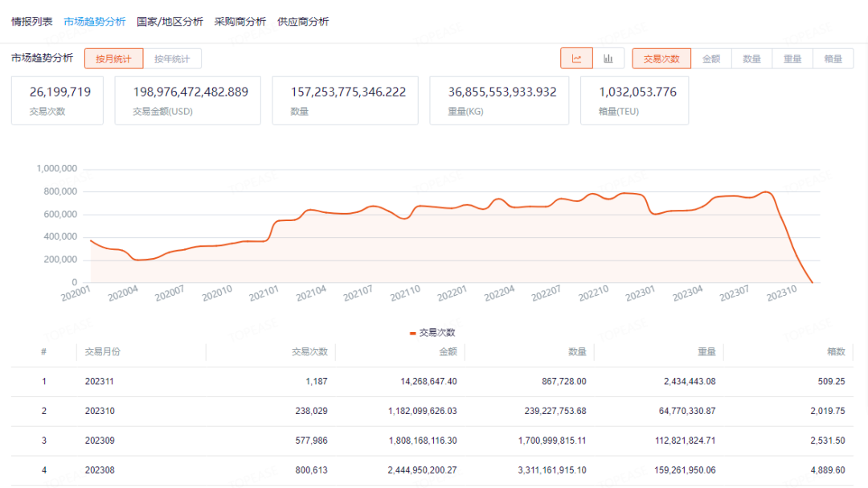
Task: Click the 数量 column header
Action: pos(577,352)
